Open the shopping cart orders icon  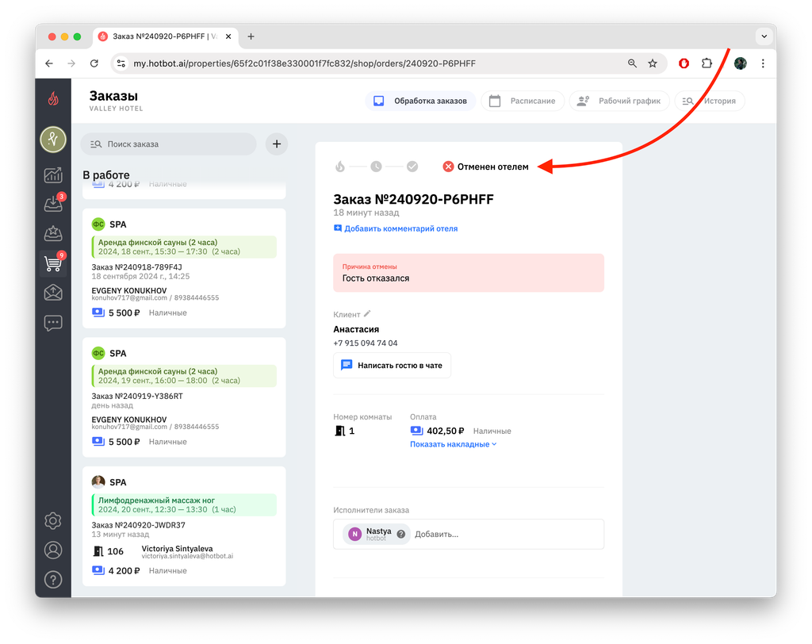(53, 263)
